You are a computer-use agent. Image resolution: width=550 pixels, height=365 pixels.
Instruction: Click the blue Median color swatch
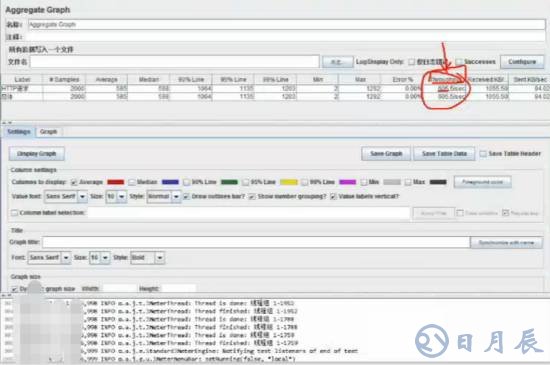pos(170,182)
